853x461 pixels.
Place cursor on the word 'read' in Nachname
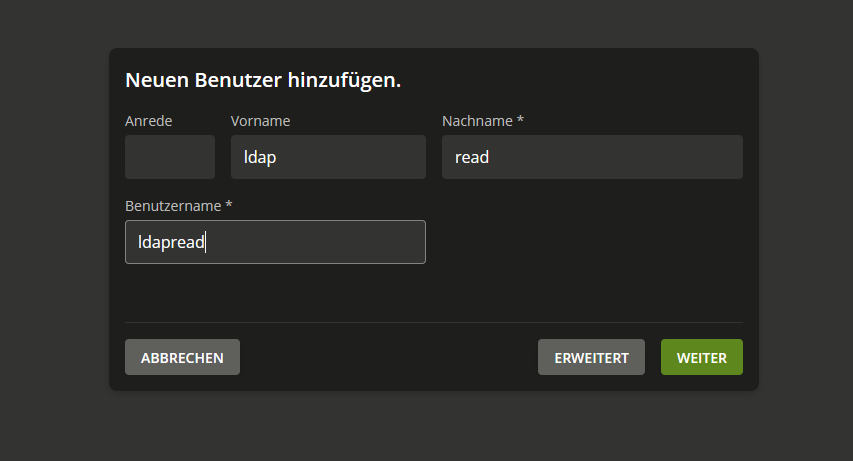point(471,157)
